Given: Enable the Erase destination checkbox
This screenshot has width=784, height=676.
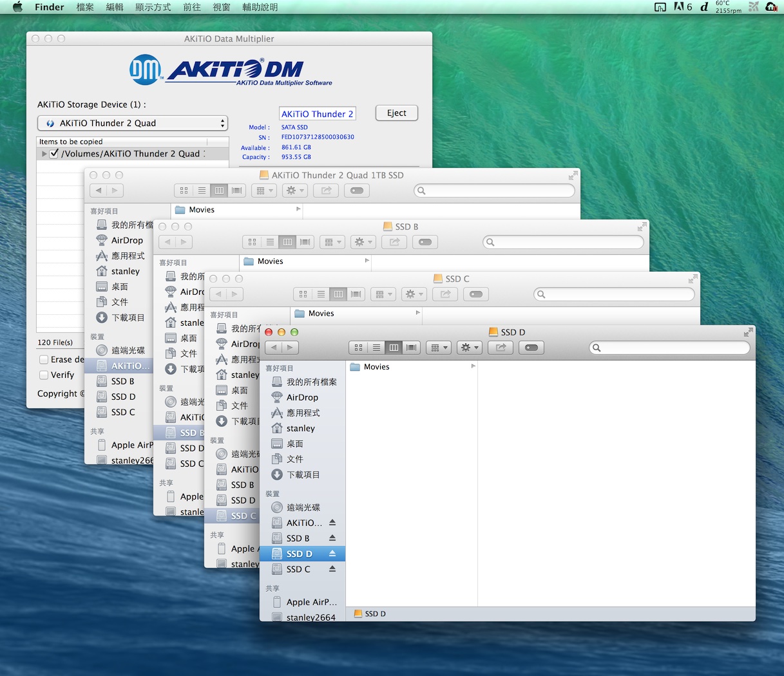Looking at the screenshot, I should click(44, 359).
